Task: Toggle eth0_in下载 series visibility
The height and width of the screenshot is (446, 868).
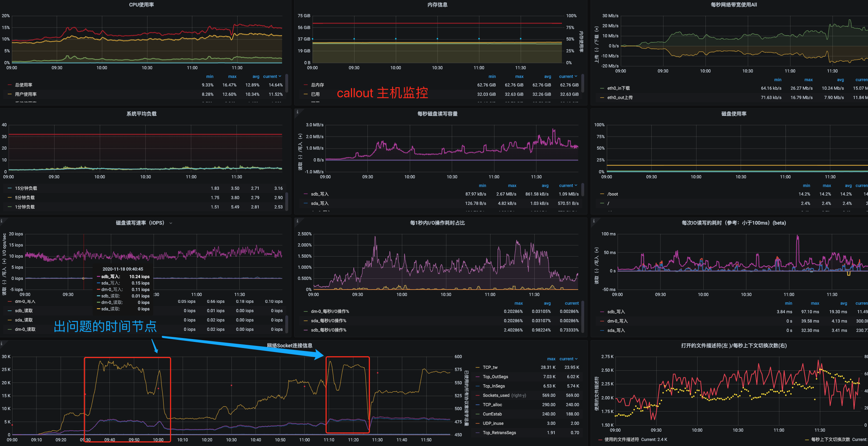Action: click(618, 88)
